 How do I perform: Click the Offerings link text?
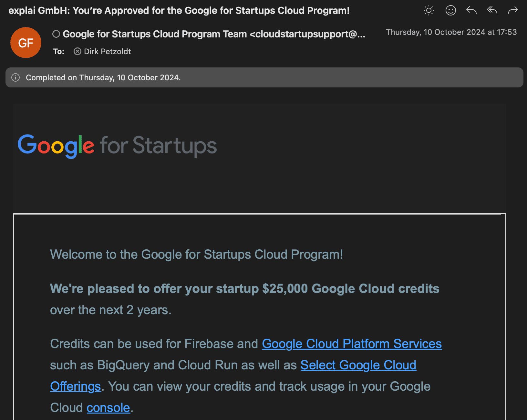[76, 386]
